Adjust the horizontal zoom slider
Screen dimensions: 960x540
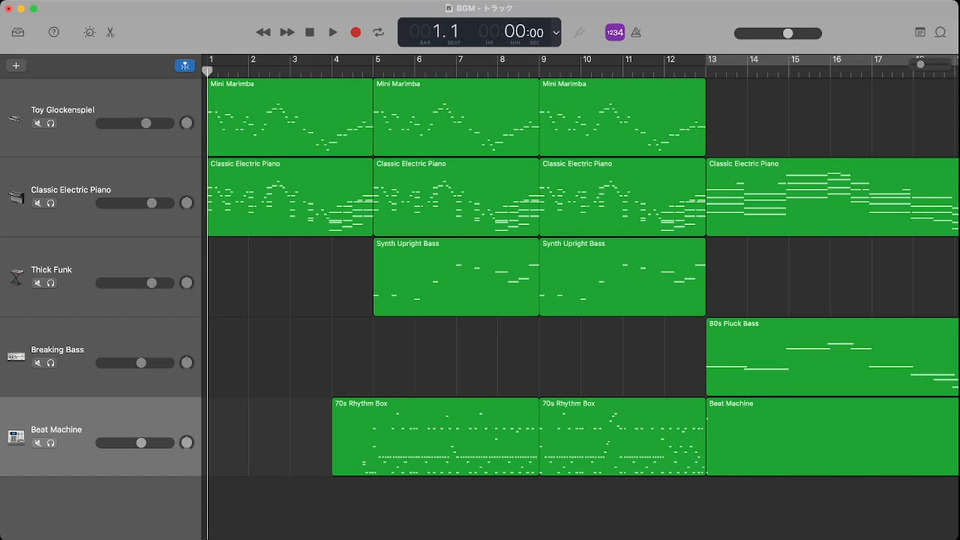(930, 64)
